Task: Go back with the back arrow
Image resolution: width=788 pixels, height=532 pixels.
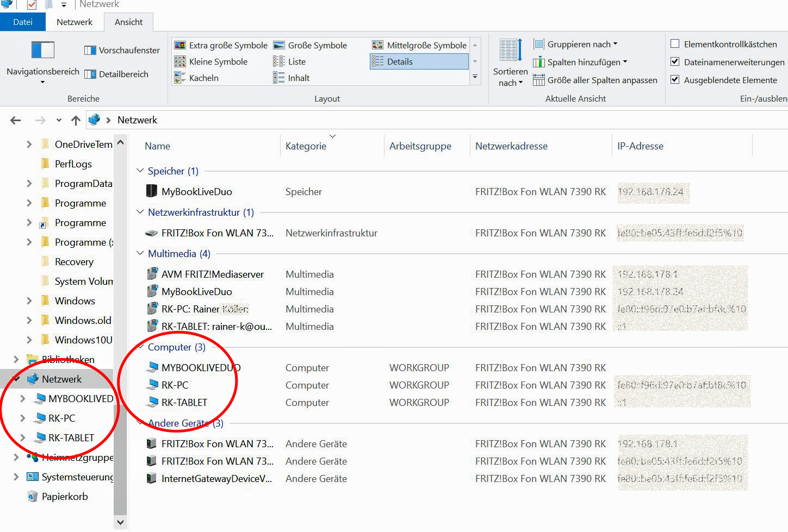Action: tap(16, 120)
